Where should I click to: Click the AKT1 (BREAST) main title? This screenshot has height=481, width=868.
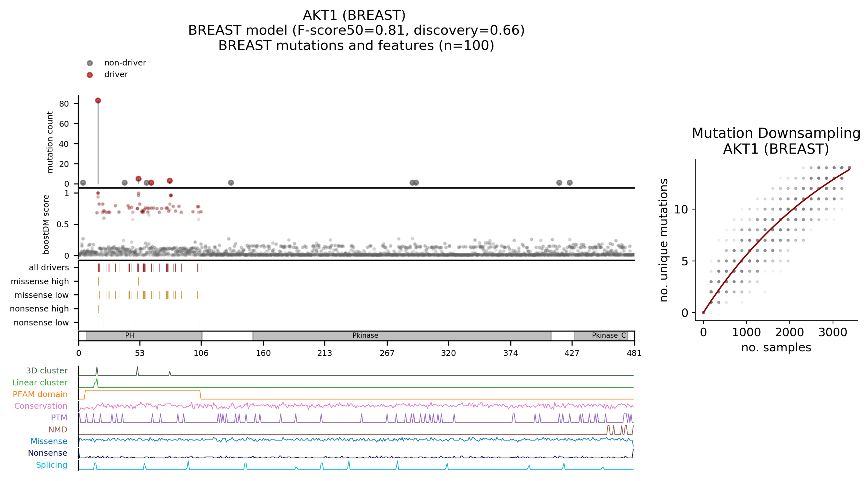[354, 16]
